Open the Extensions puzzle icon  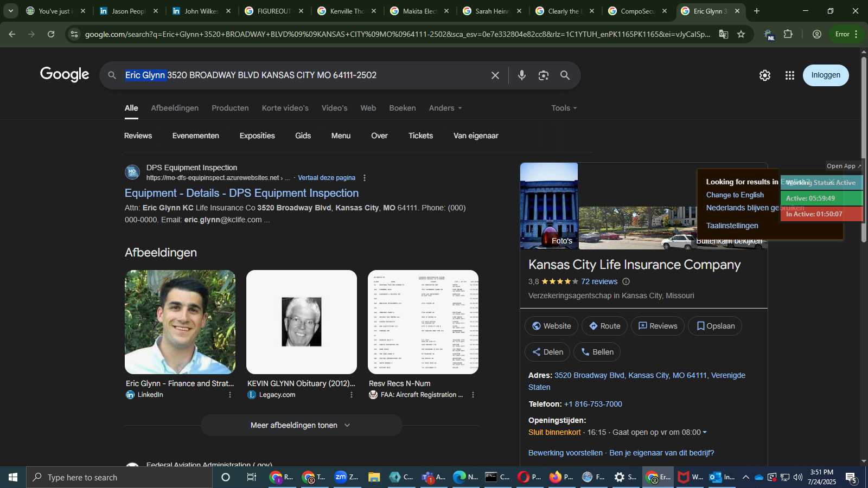(788, 34)
